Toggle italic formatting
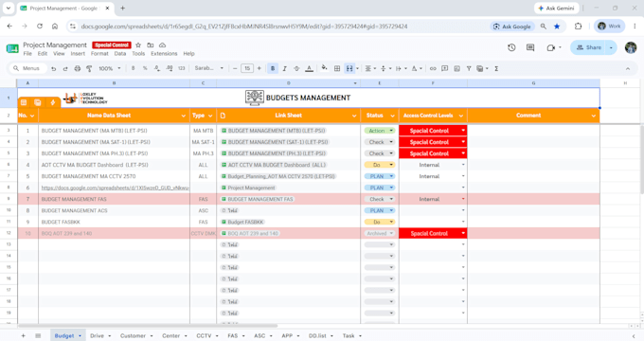 285,68
